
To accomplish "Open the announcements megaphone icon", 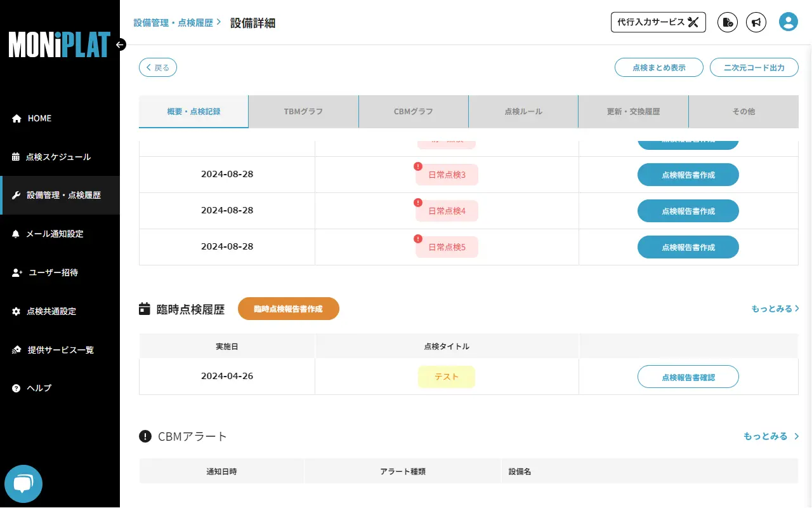I will (756, 22).
